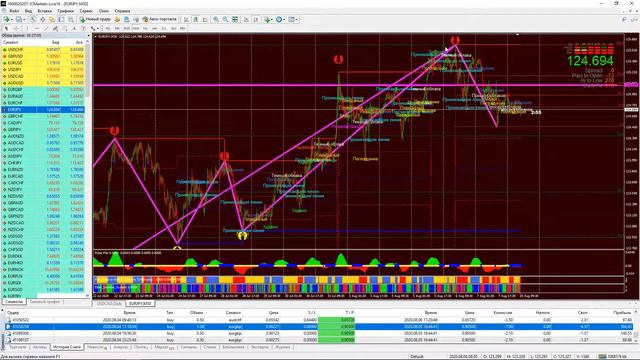The image size is (640, 360).
Task: Open the Strategy Tester icon
Action: pos(71,19)
